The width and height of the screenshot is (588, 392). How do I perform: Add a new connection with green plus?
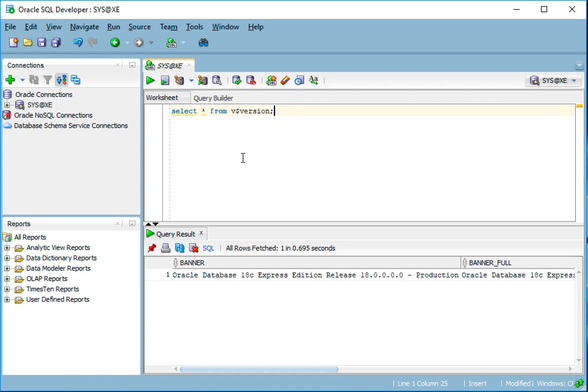[x=10, y=80]
